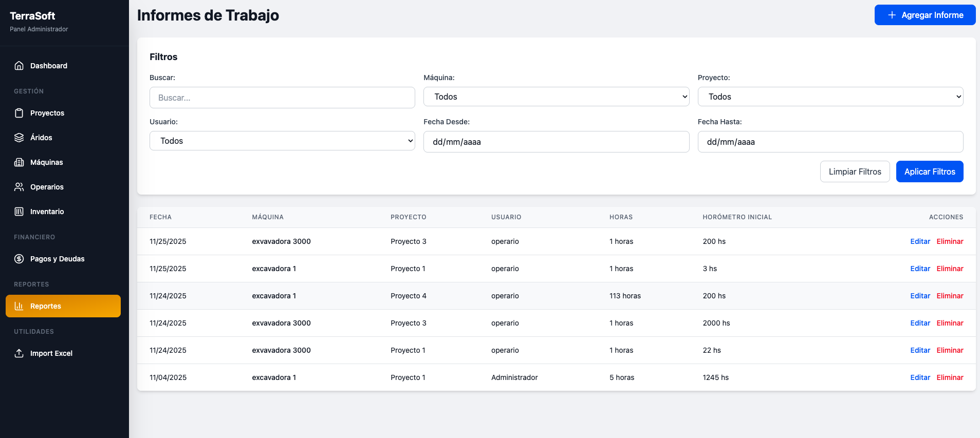Image resolution: width=980 pixels, height=438 pixels.
Task: Click the Inventario icon in sidebar
Action: [x=19, y=212]
